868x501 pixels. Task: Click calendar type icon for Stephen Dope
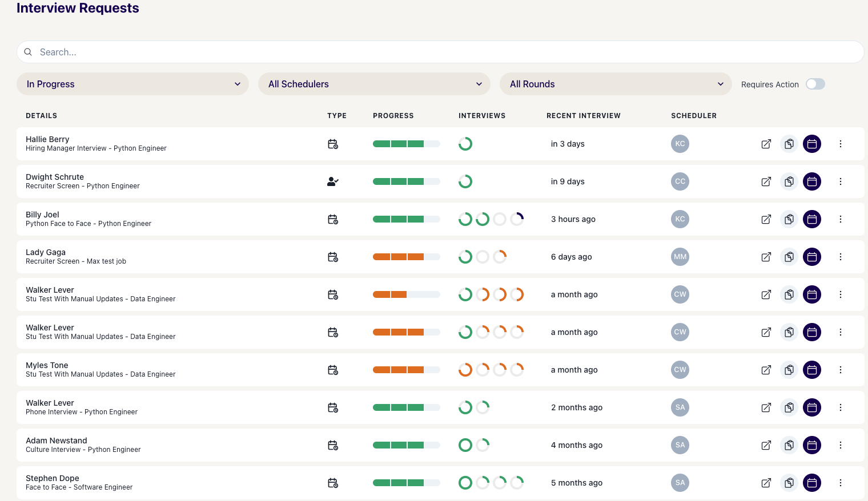333,483
